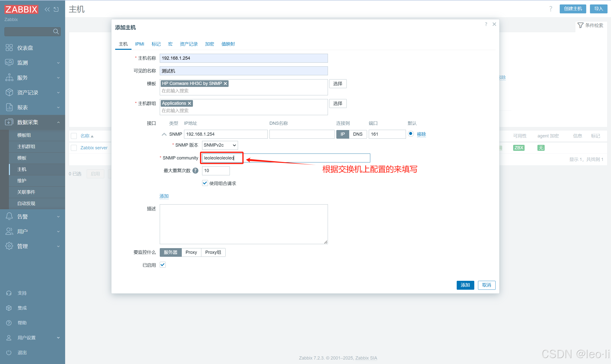Click the sidebar search magnifier icon
Viewport: 611px width, 364px height.
tap(56, 31)
